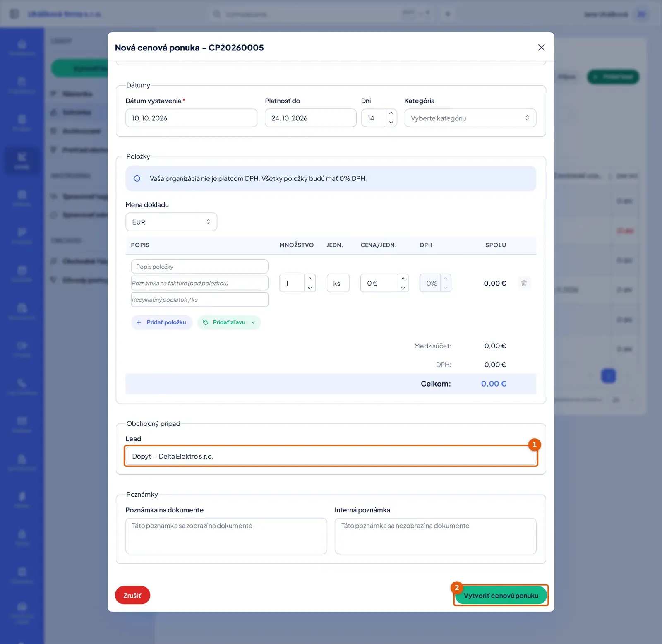
Task: Cancel with the Zrušiť button
Action: [132, 595]
